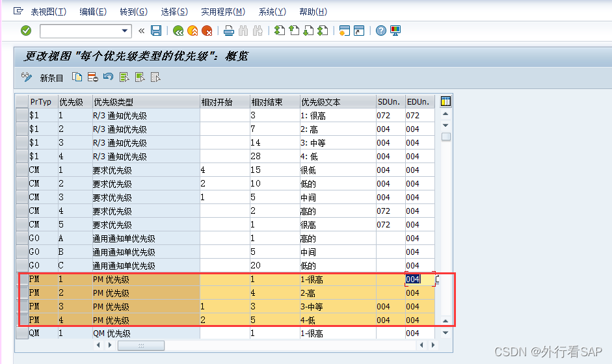Select row $1 priority 3 via row selector
This screenshot has width=612, height=364.
(22, 142)
